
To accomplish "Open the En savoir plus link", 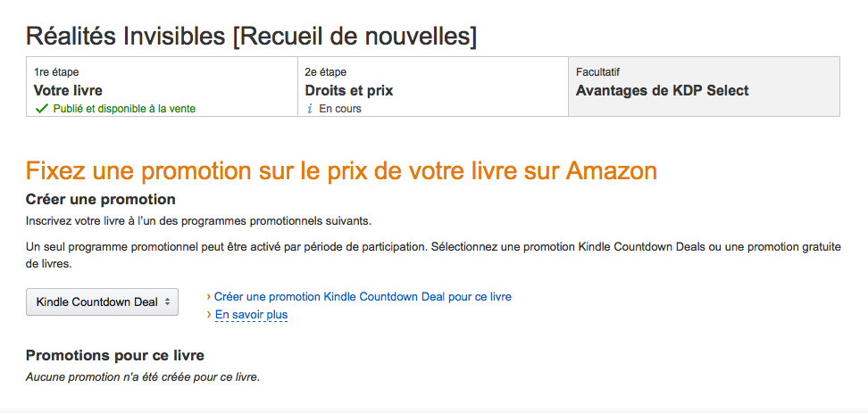I will 251,315.
